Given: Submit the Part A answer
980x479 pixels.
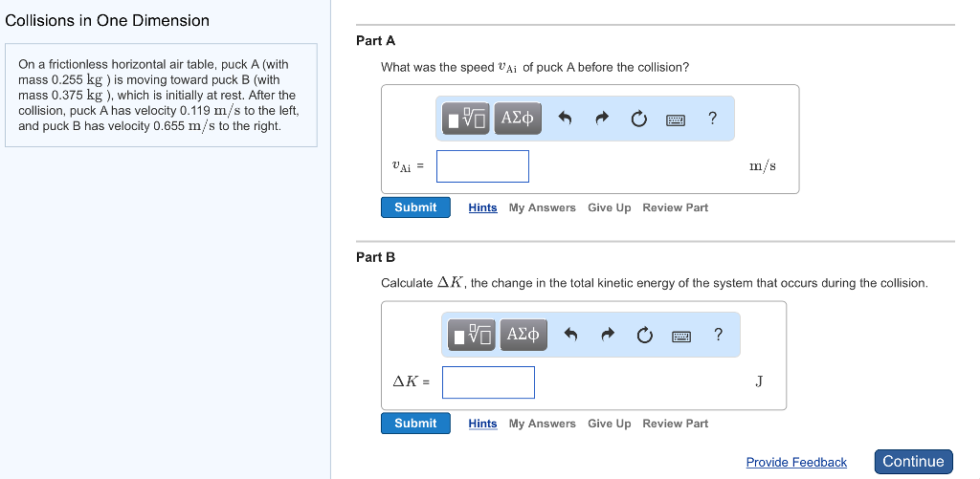Looking at the screenshot, I should coord(415,207).
